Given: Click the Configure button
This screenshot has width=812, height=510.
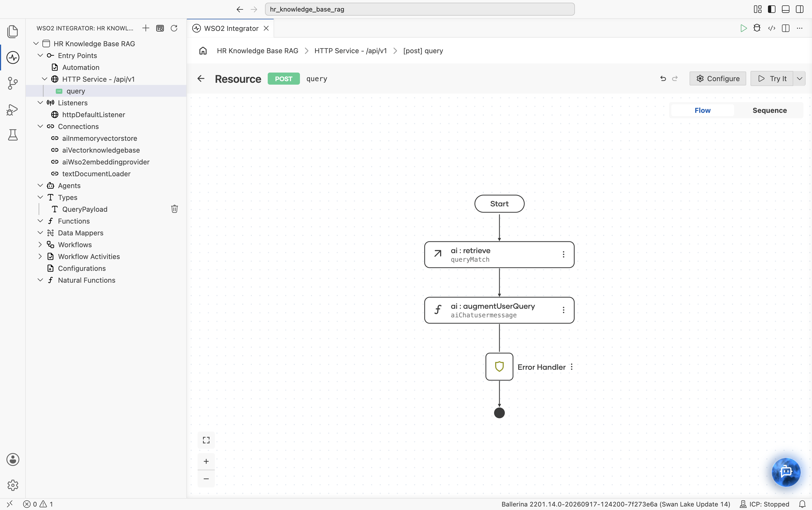Looking at the screenshot, I should tap(718, 78).
